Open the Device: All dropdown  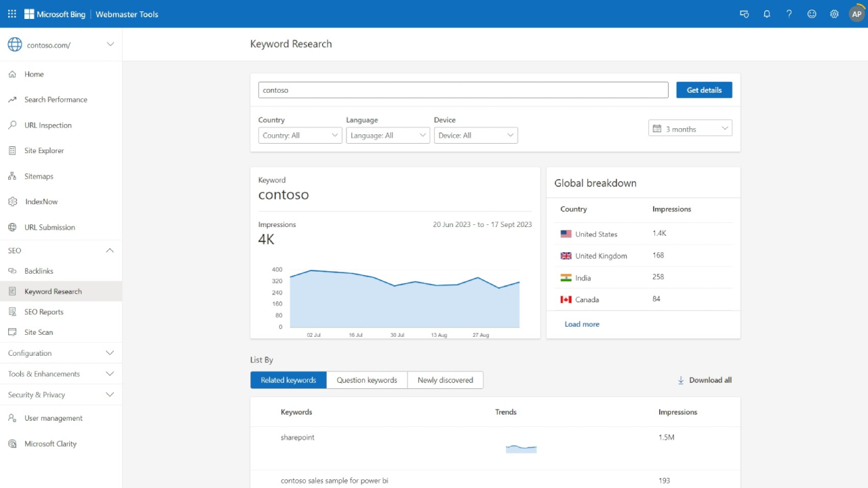coord(476,136)
